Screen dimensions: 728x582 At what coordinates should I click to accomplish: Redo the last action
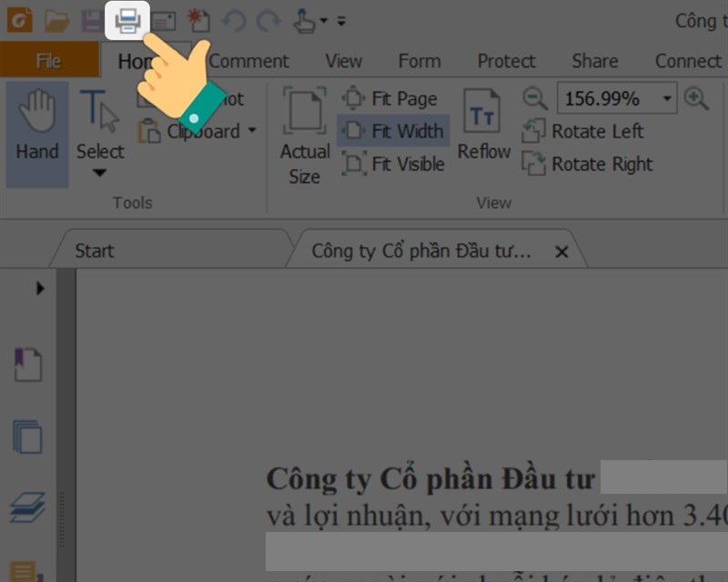269,21
